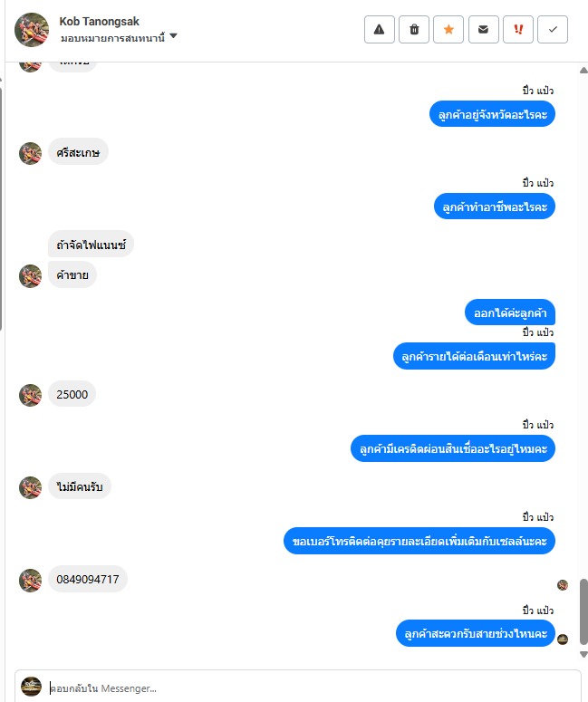
Task: Click the chat scrollbar thumb
Action: (x=583, y=611)
